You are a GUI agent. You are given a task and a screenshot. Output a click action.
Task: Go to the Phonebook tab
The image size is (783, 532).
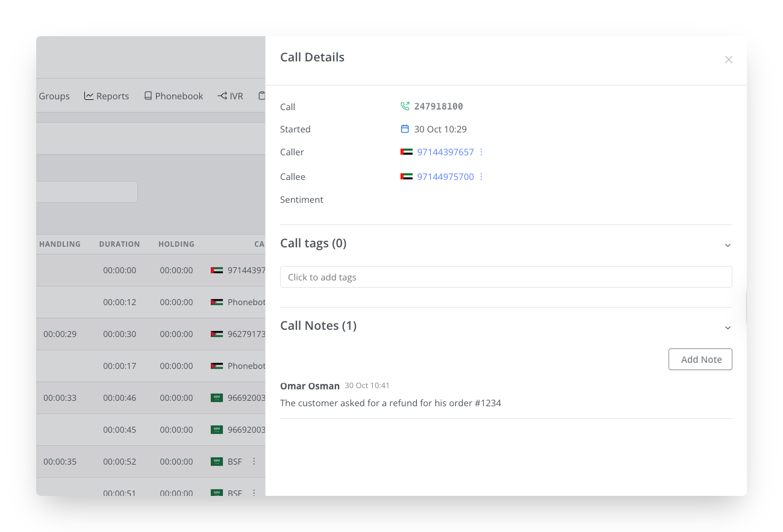click(x=173, y=96)
